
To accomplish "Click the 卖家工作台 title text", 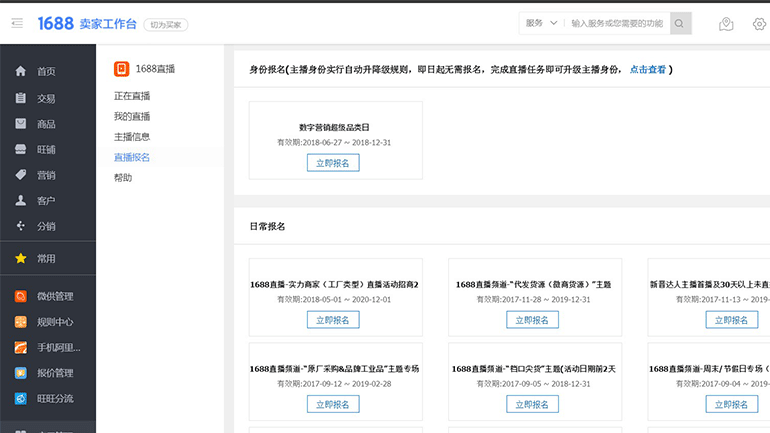I will point(108,24).
